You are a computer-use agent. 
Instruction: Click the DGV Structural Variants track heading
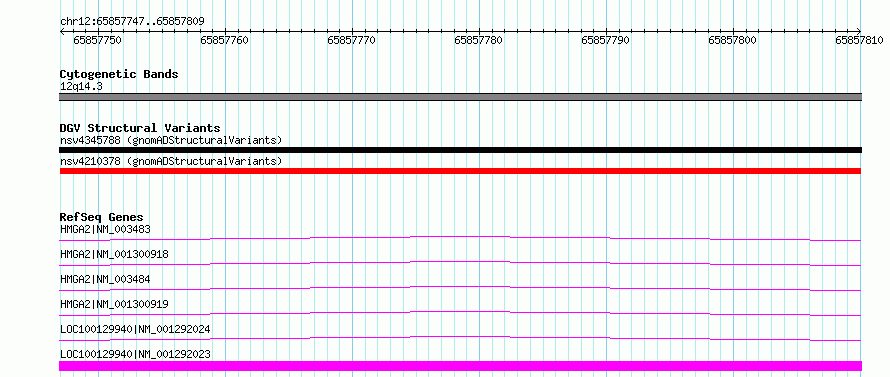pyautogui.click(x=140, y=128)
